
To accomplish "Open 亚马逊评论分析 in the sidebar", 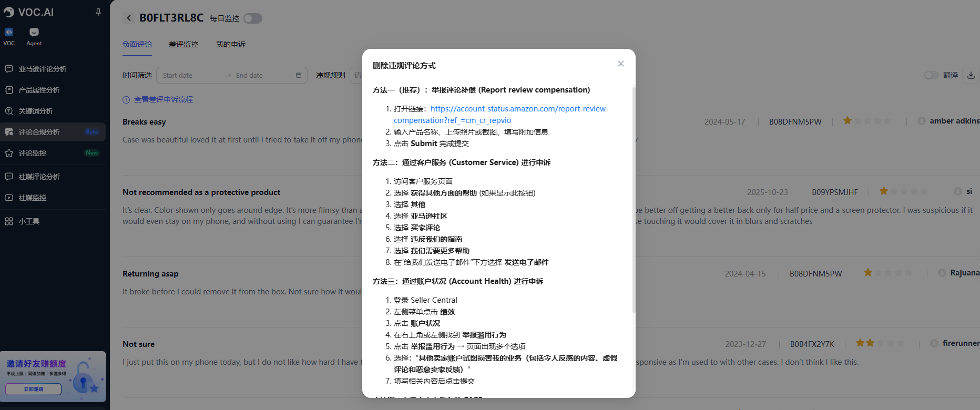I will click(x=43, y=69).
